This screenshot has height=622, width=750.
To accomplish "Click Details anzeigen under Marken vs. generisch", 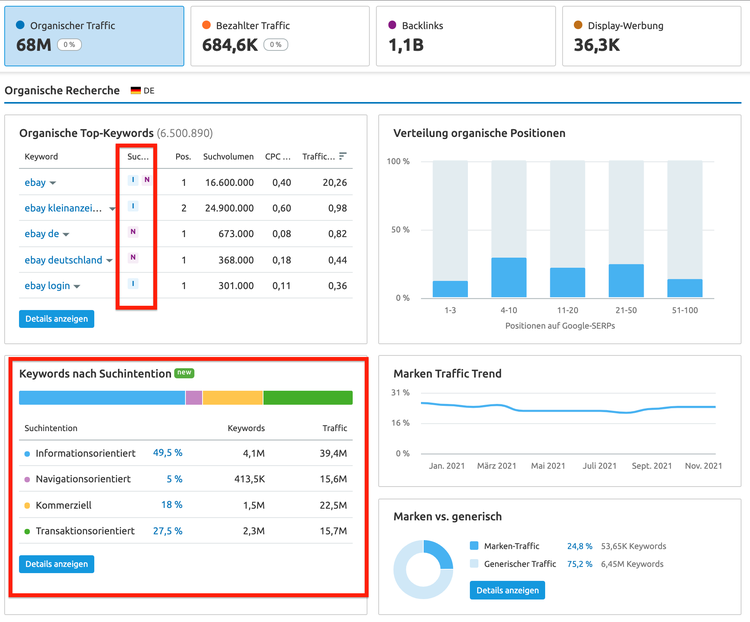I will click(x=507, y=590).
